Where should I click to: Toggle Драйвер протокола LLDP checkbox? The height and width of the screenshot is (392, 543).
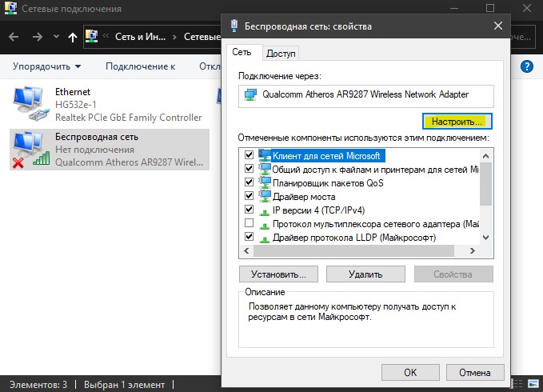[x=249, y=237]
